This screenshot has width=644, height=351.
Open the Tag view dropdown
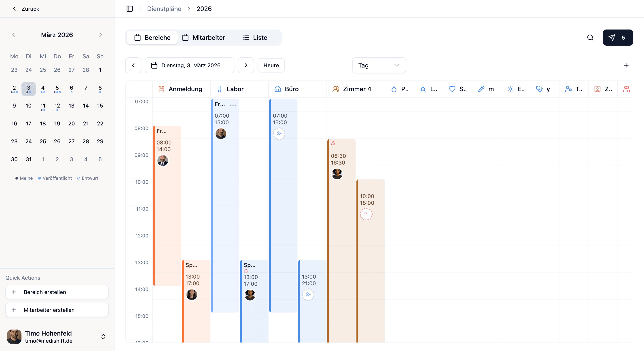[379, 65]
